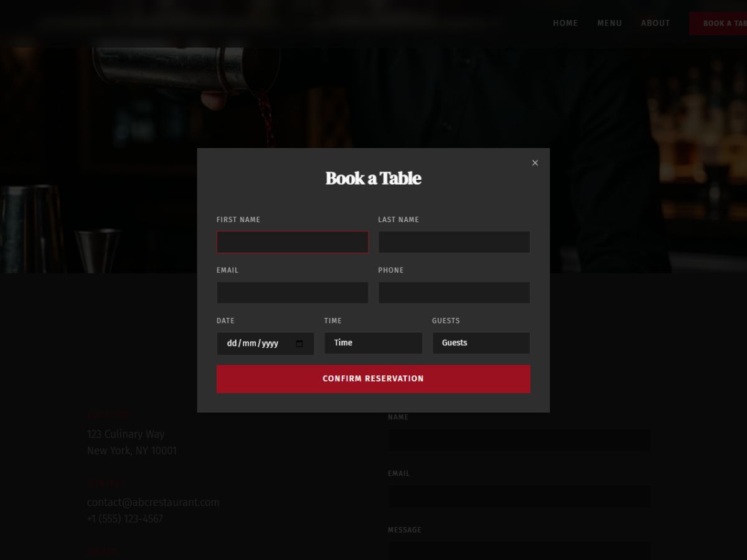Screen dimensions: 747x560
Task: Click the Book a Table heading
Action: click(x=374, y=179)
